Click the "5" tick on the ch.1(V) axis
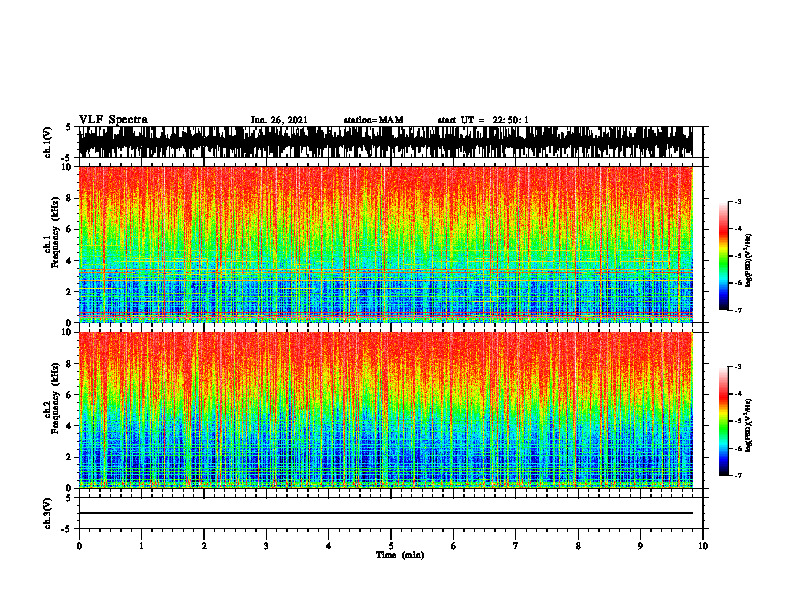The width and height of the screenshot is (792, 612). [68, 127]
